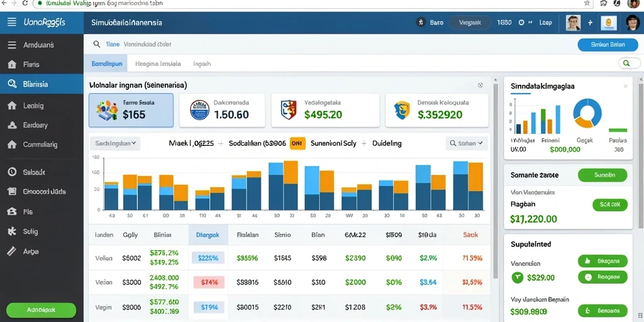Click the green filter circle icon beside $S29.00
Image resolution: width=644 pixels, height=322 pixels.
[x=517, y=277]
